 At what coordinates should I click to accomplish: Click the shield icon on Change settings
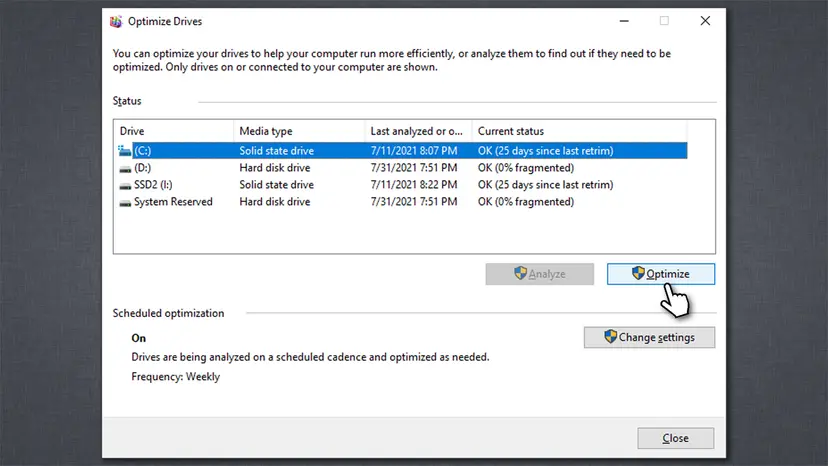[610, 337]
